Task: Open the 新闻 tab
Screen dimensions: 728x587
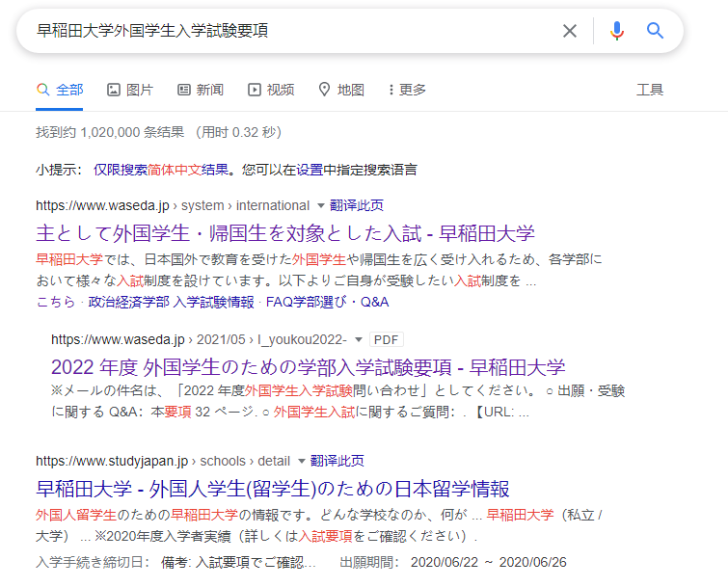Action: coord(201,90)
